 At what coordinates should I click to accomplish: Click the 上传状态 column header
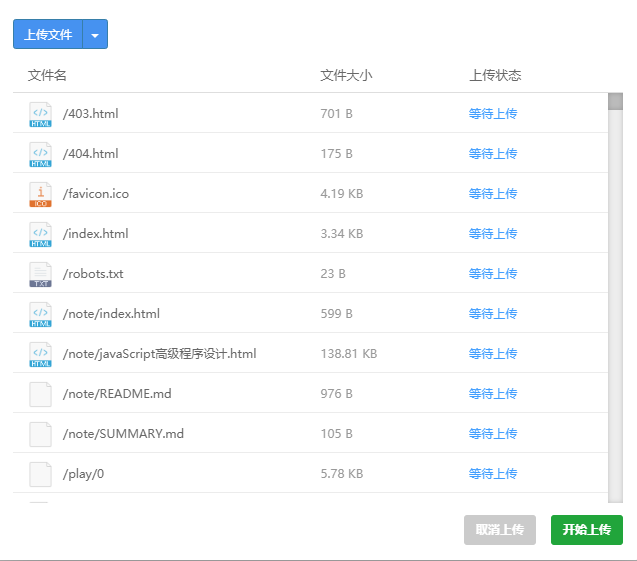point(495,75)
